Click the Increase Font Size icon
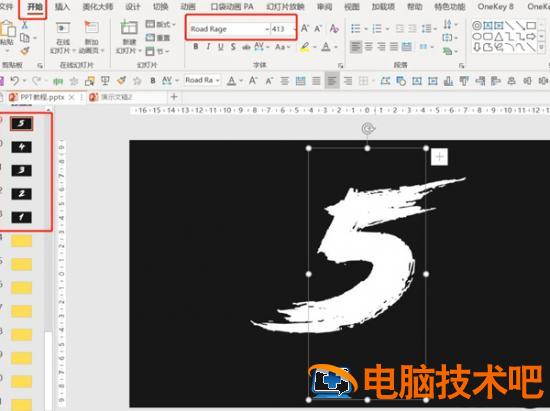Viewport: 550px width, 411px height. [305, 29]
